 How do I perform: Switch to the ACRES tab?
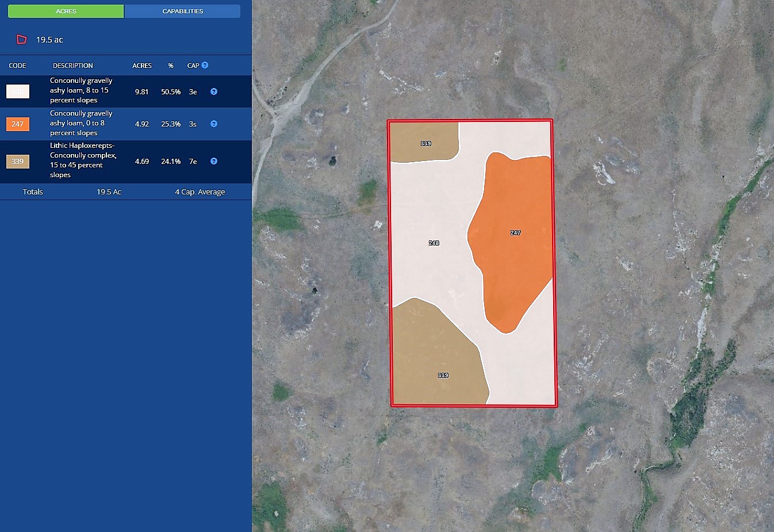(66, 11)
